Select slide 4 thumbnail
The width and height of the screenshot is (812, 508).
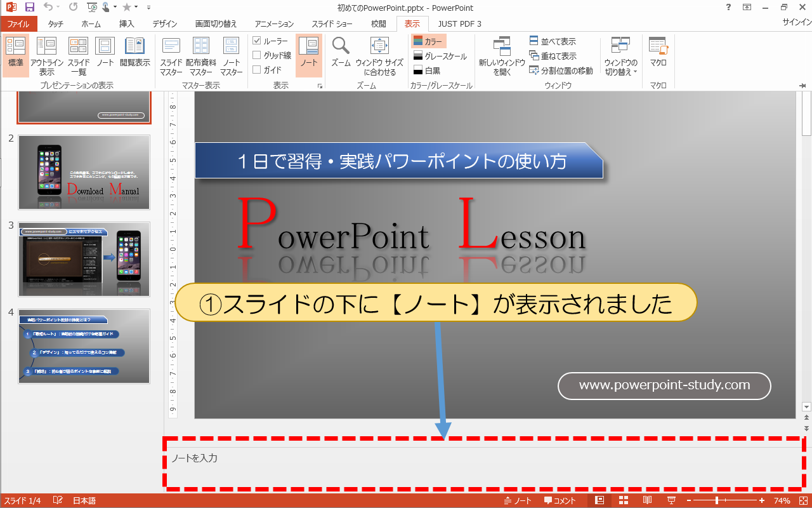point(84,346)
